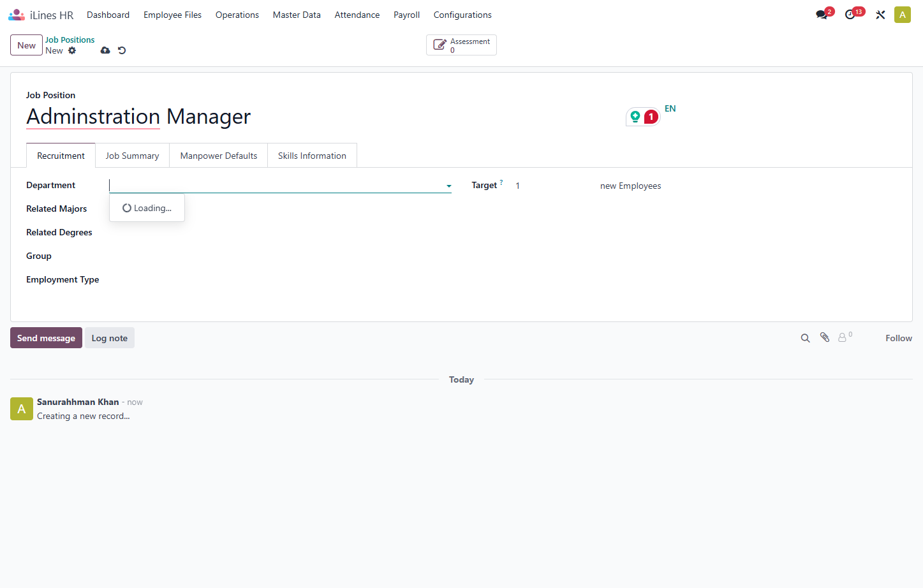Open the Configurations menu
The image size is (923, 588).
coord(462,15)
